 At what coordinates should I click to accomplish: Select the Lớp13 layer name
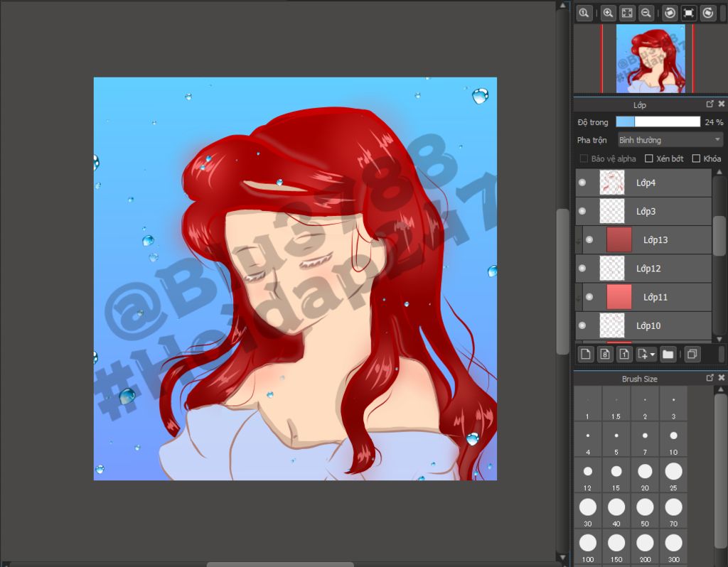(x=655, y=240)
